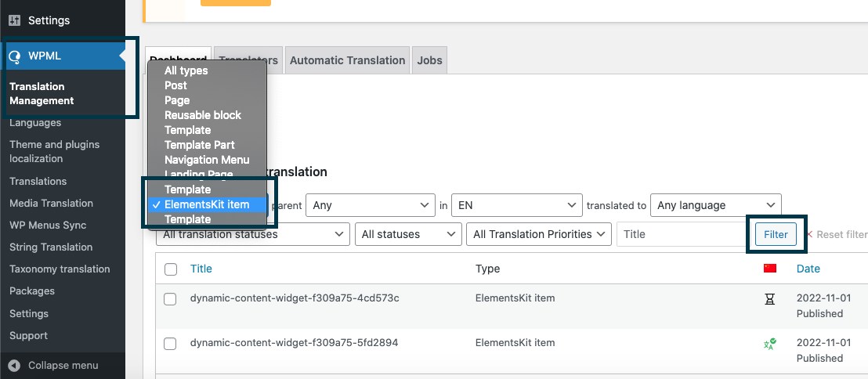Switch to the Translators tab
The height and width of the screenshot is (379, 868).
[248, 60]
